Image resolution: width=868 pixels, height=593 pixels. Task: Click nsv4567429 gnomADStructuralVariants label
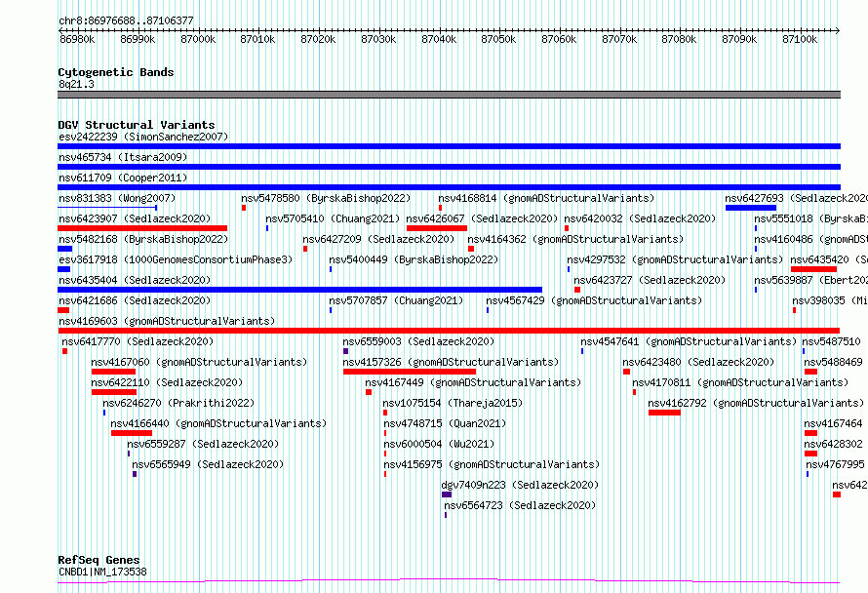[x=594, y=300]
